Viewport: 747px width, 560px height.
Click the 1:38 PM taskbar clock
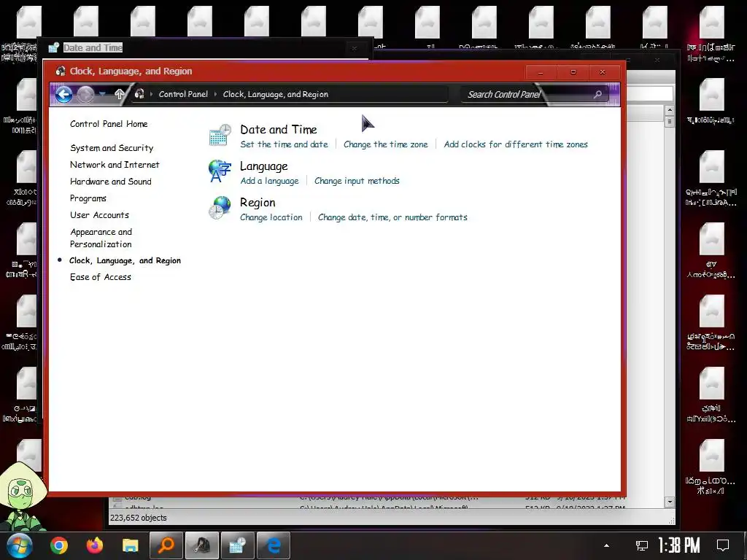(x=679, y=545)
